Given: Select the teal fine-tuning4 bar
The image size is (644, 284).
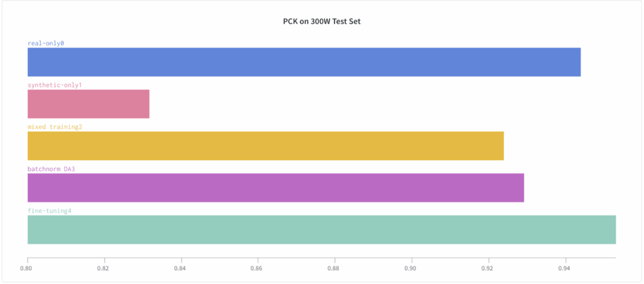Looking at the screenshot, I should tap(321, 230).
